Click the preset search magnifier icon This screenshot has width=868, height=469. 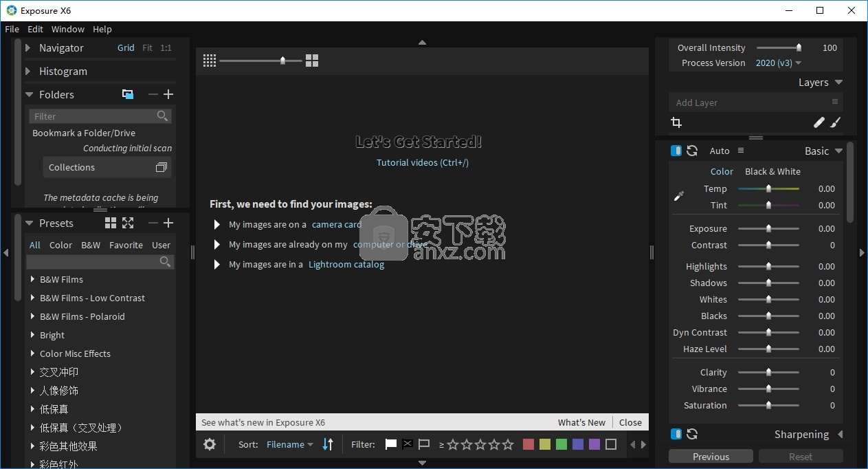point(165,262)
